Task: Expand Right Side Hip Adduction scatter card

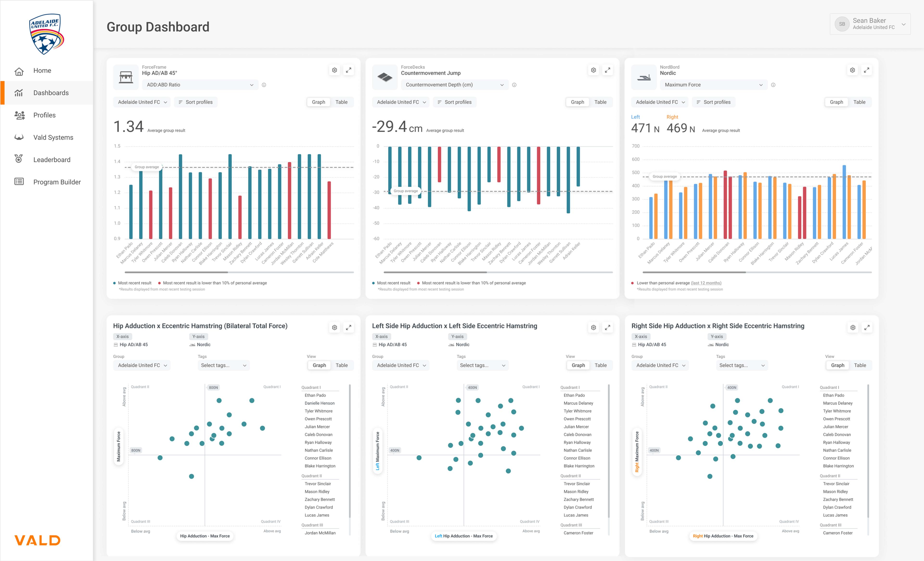Action: pos(867,327)
